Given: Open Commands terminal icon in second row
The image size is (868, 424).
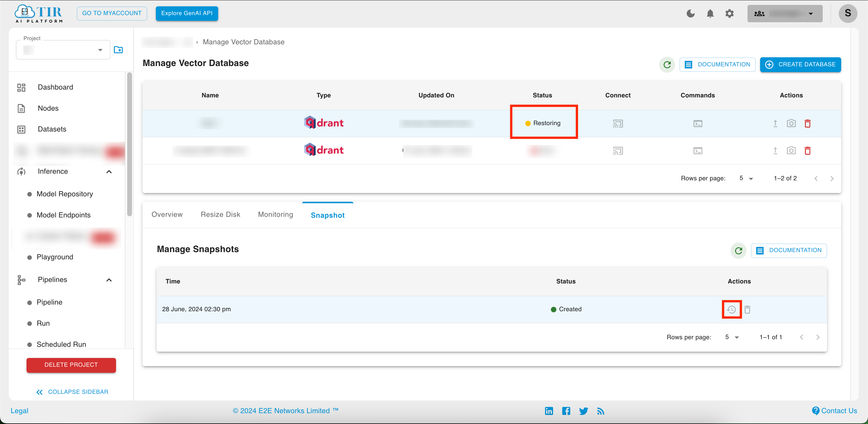Looking at the screenshot, I should coord(697,151).
